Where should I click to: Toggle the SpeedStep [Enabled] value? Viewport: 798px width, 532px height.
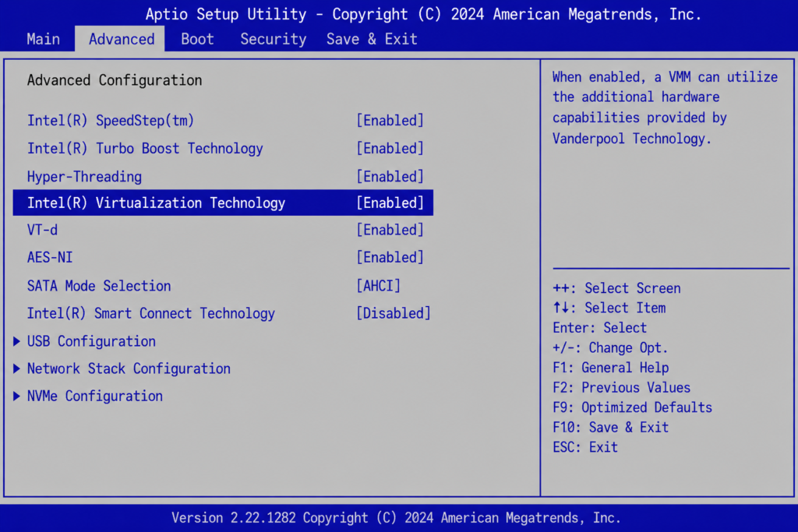pyautogui.click(x=390, y=121)
